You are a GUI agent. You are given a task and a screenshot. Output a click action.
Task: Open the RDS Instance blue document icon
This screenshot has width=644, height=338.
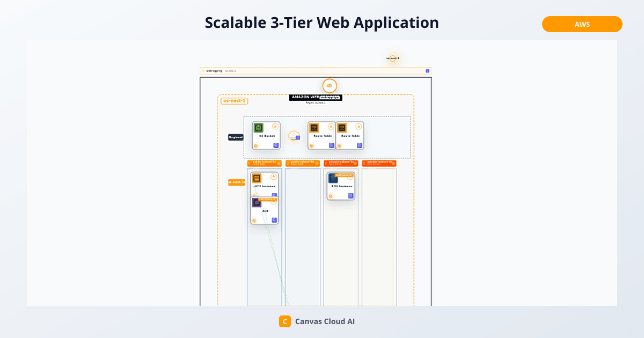tap(351, 196)
